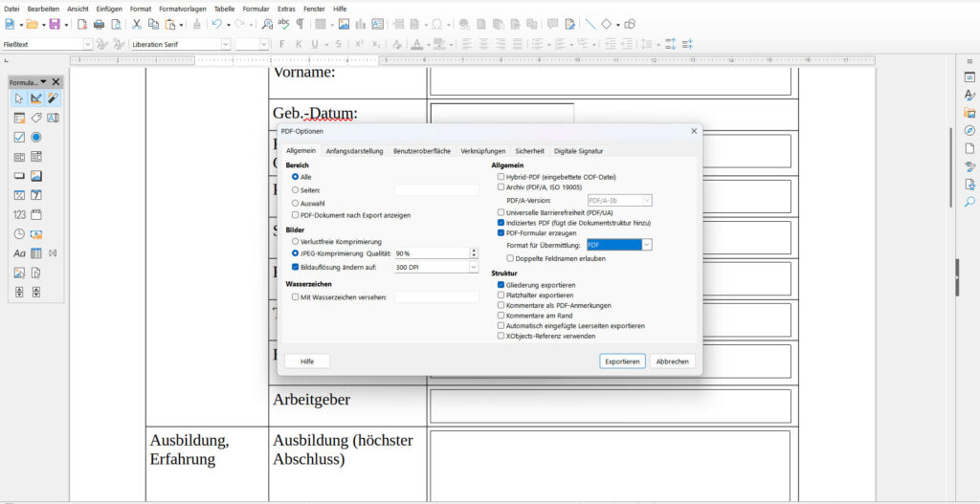980x504 pixels.
Task: Select the Seiten range radio button
Action: click(x=296, y=190)
